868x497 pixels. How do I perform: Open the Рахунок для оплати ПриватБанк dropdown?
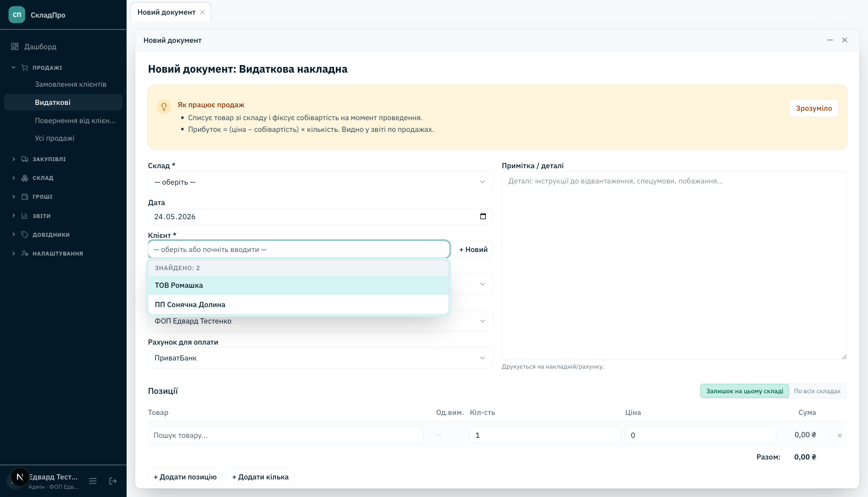click(x=321, y=358)
